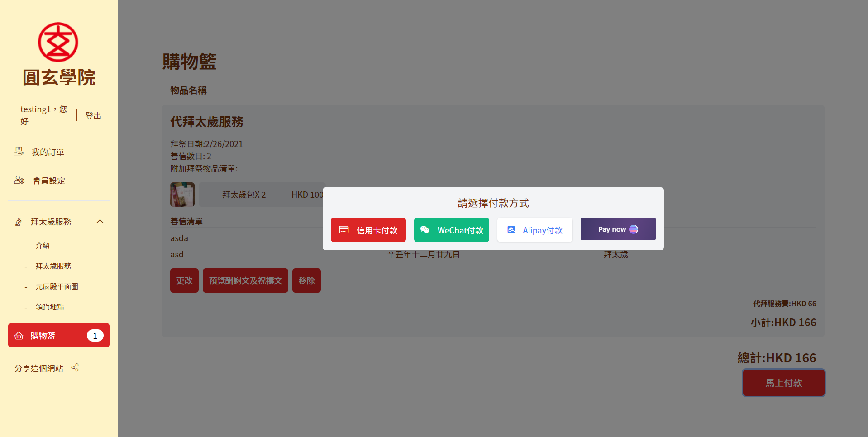
Task: Click the Yuen Yuen Institute logo
Action: pyautogui.click(x=58, y=42)
